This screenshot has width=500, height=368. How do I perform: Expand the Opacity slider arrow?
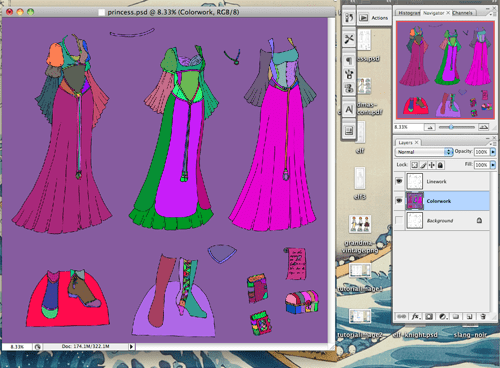493,152
